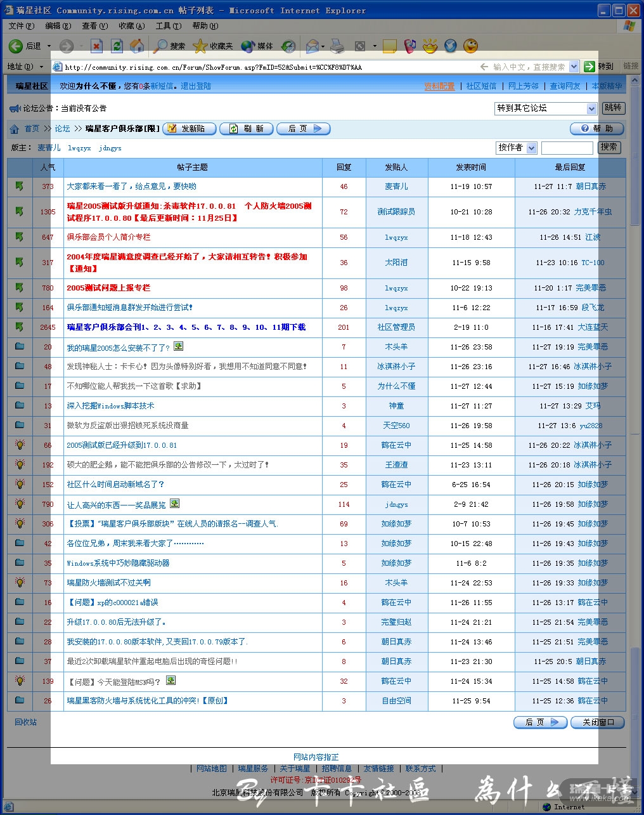Open the 文件 (File) menu
Image resolution: width=644 pixels, height=815 pixels.
tap(21, 26)
